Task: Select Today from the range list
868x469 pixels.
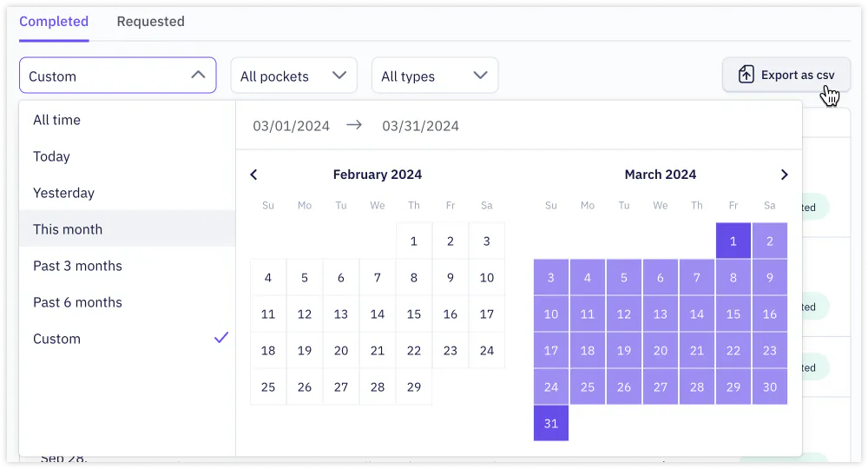Action: click(128, 156)
